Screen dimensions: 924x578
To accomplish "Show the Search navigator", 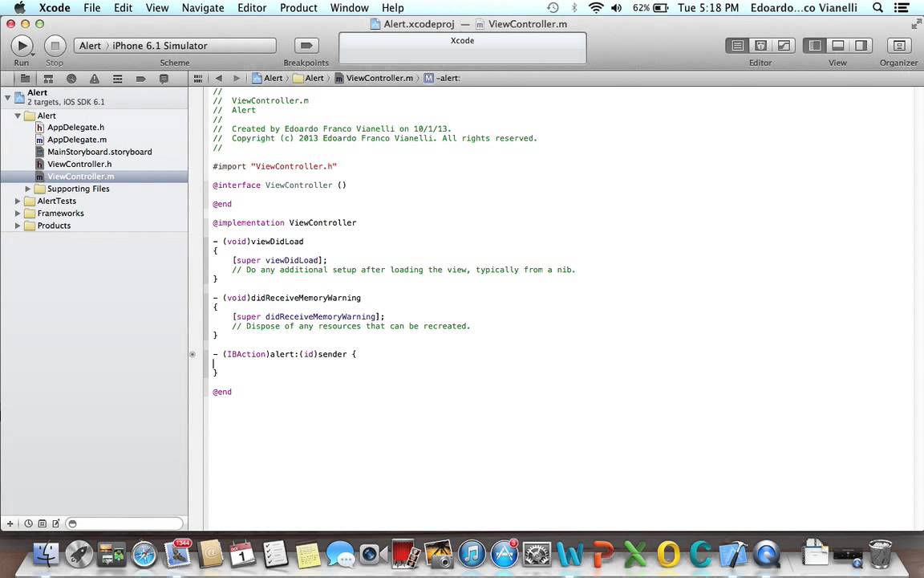I will point(71,79).
